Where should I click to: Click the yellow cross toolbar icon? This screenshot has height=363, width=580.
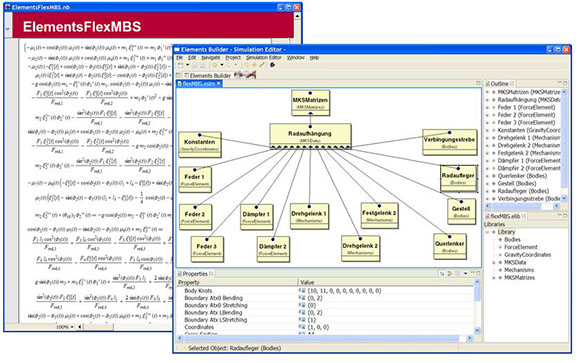pyautogui.click(x=254, y=65)
